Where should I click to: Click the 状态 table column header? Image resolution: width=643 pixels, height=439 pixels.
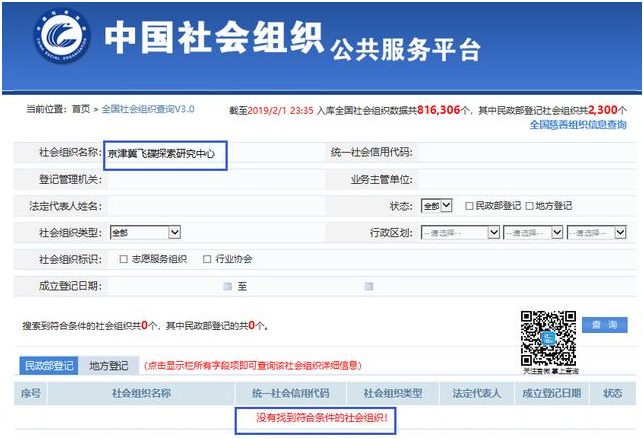coord(613,394)
